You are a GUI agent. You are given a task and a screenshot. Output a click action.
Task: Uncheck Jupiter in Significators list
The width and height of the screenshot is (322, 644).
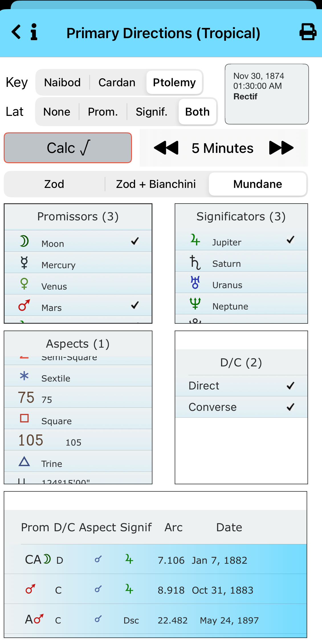click(290, 240)
